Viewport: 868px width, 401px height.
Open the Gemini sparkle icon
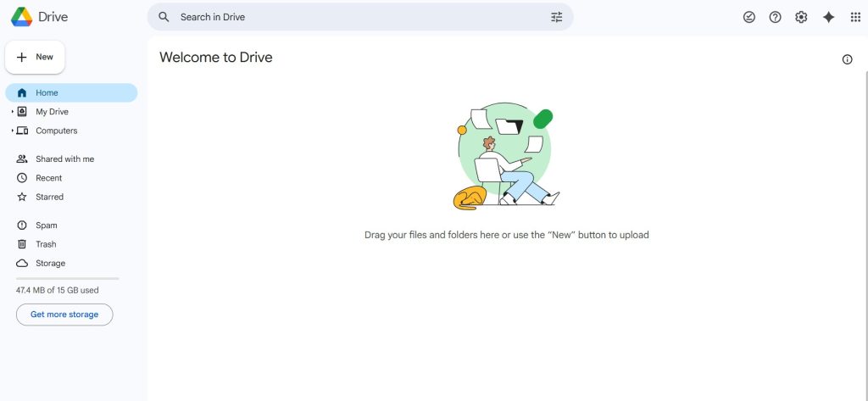point(828,17)
